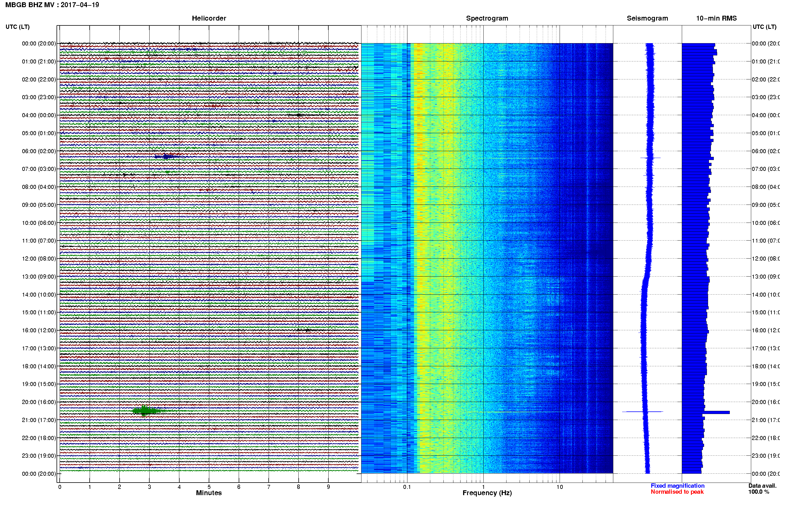Click the left '12:00 (08:00)' time label

(39, 258)
